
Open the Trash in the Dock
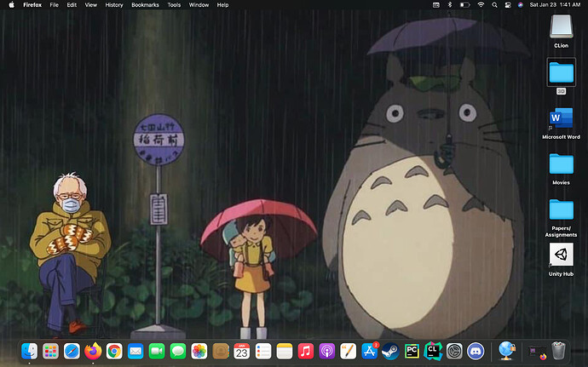[559, 351]
